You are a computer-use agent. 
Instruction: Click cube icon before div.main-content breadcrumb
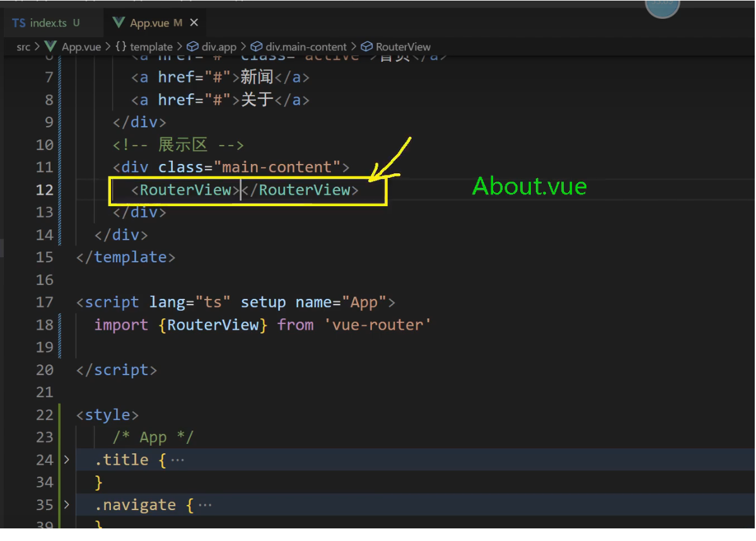pyautogui.click(x=257, y=46)
